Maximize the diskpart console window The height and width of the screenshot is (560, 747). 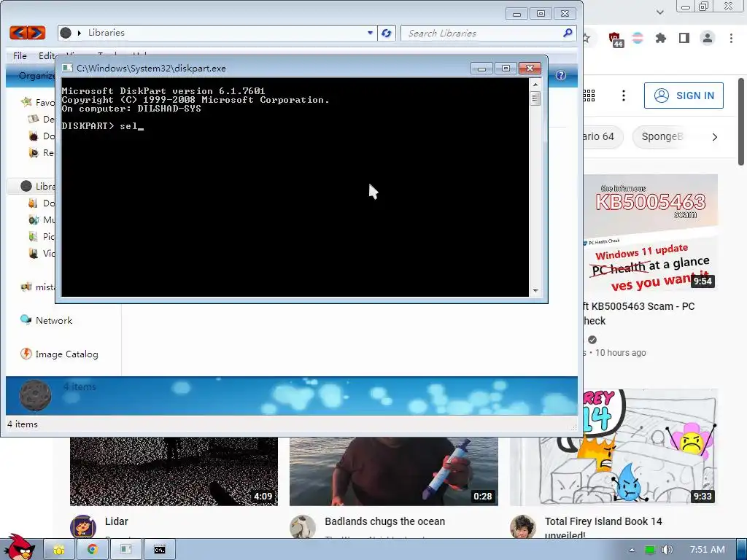[x=506, y=69]
